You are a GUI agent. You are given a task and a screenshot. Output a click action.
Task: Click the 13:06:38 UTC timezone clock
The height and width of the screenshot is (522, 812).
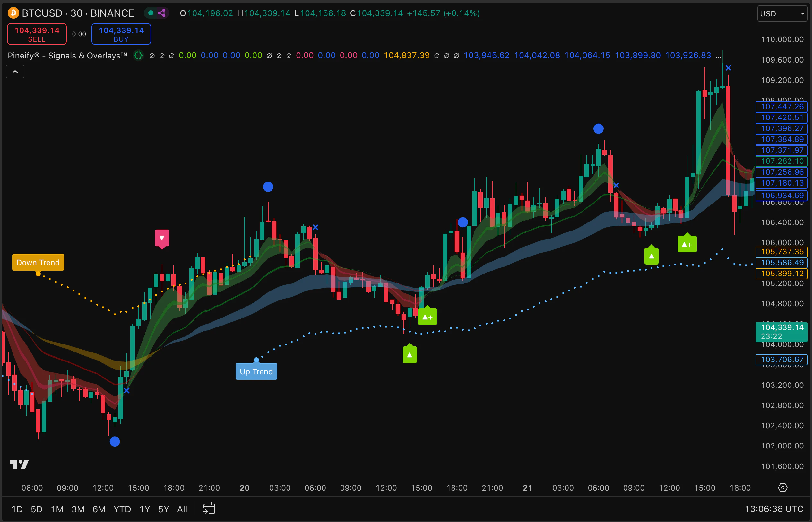pyautogui.click(x=774, y=509)
